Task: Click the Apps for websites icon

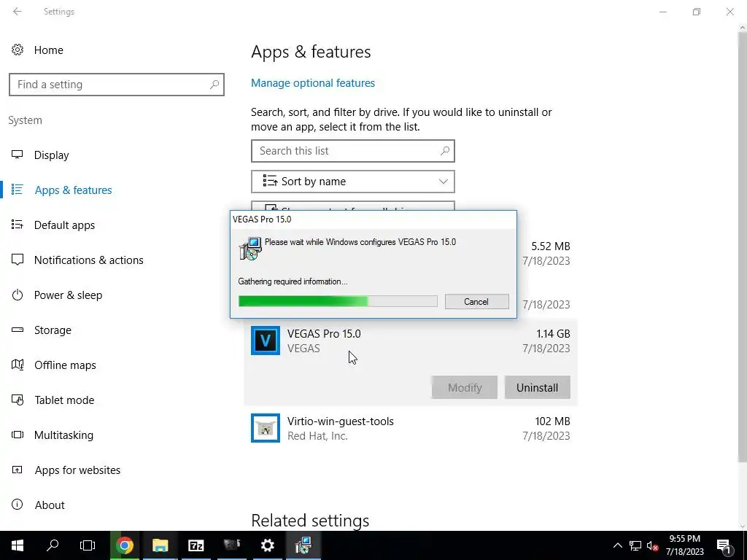Action: pos(18,470)
